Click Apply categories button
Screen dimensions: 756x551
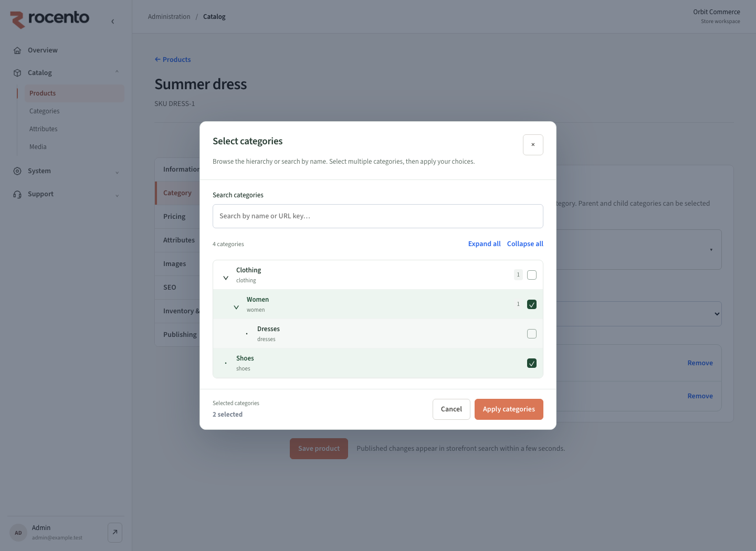509,409
